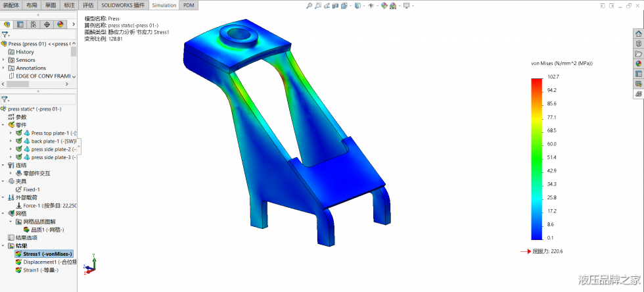
Task: Expand the Sensors tree node
Action: (x=3, y=60)
